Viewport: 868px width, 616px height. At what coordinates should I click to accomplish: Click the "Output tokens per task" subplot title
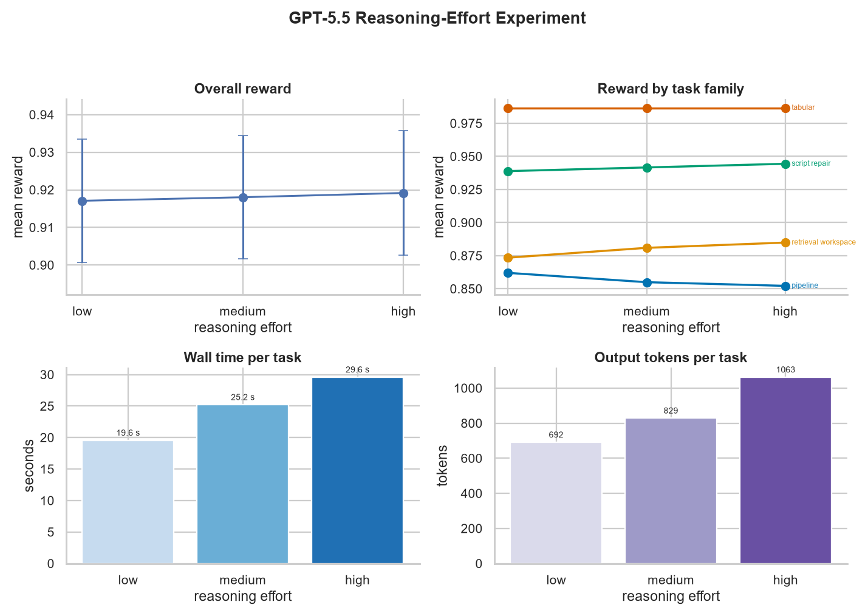(671, 357)
